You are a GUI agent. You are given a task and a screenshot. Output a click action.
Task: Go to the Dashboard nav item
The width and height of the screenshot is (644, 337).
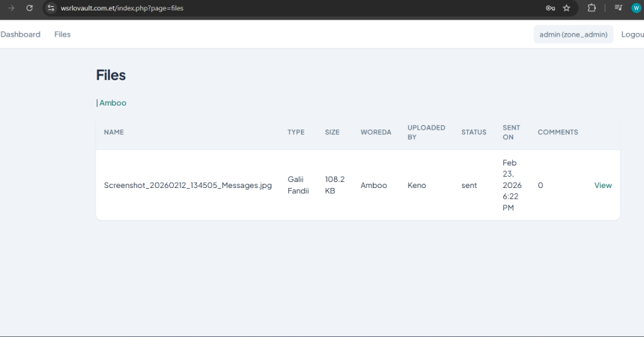pyautogui.click(x=20, y=34)
